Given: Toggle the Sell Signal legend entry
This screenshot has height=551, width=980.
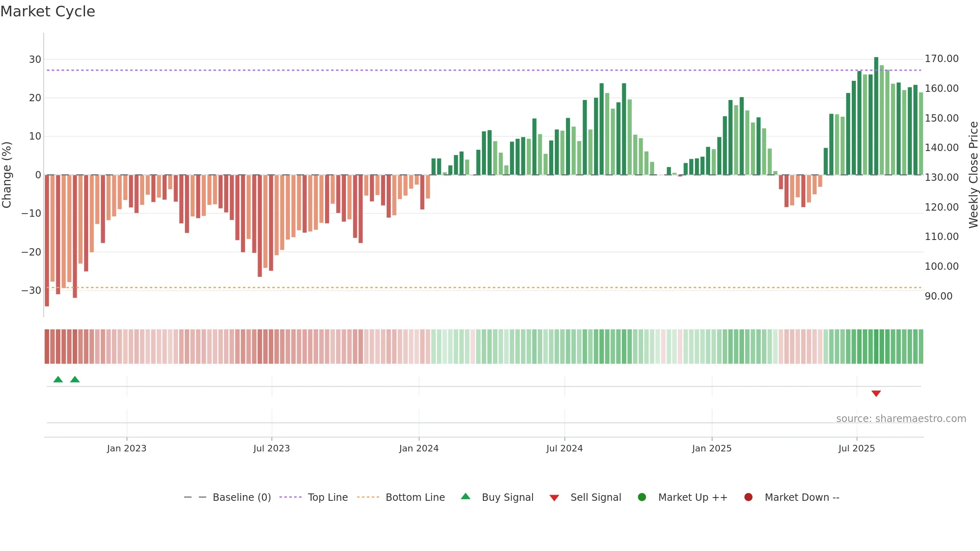Looking at the screenshot, I should point(585,497).
